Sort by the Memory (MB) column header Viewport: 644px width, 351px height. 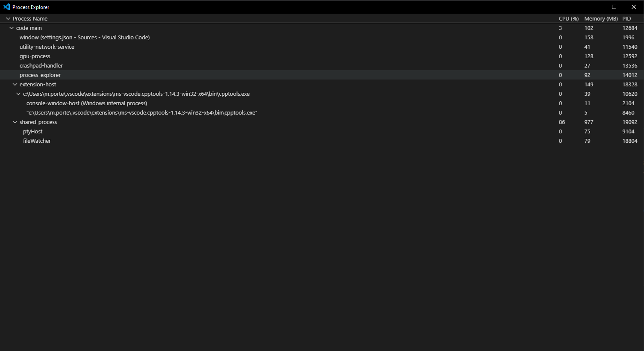(x=600, y=18)
